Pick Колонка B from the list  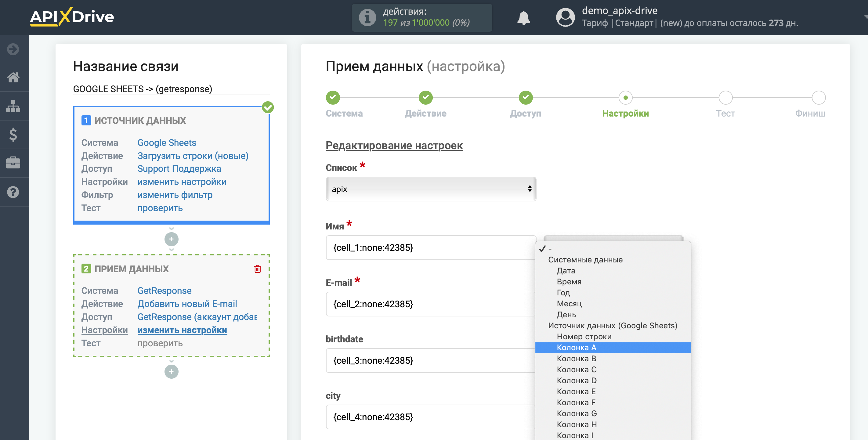pos(613,359)
